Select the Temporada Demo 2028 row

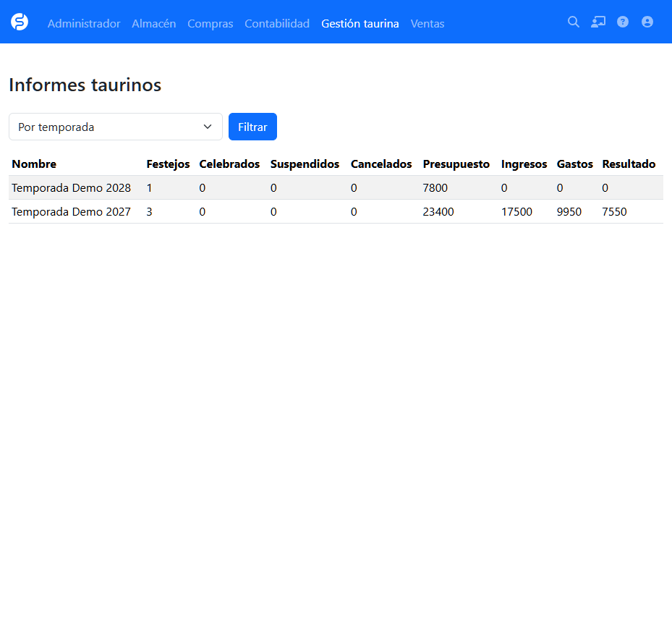pos(336,188)
